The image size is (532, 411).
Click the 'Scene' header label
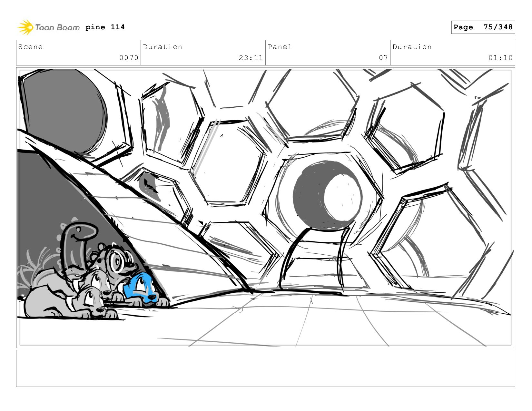[x=30, y=47]
